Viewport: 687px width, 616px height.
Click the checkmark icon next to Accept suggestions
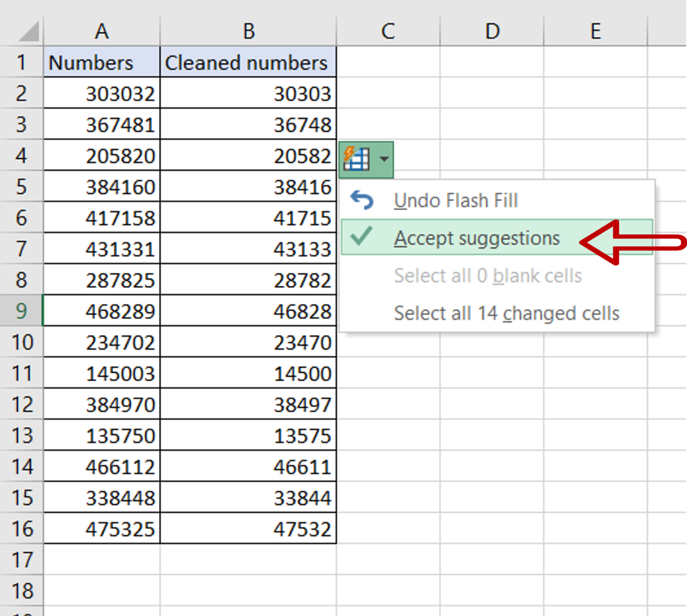tap(362, 238)
